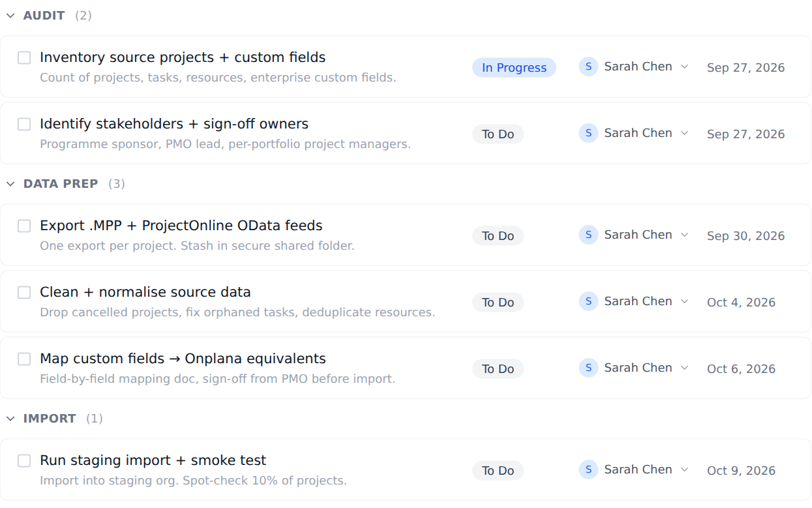Image resolution: width=812 pixels, height=508 pixels.
Task: Open assignee dropdown on Inventory source projects
Action: (x=684, y=67)
